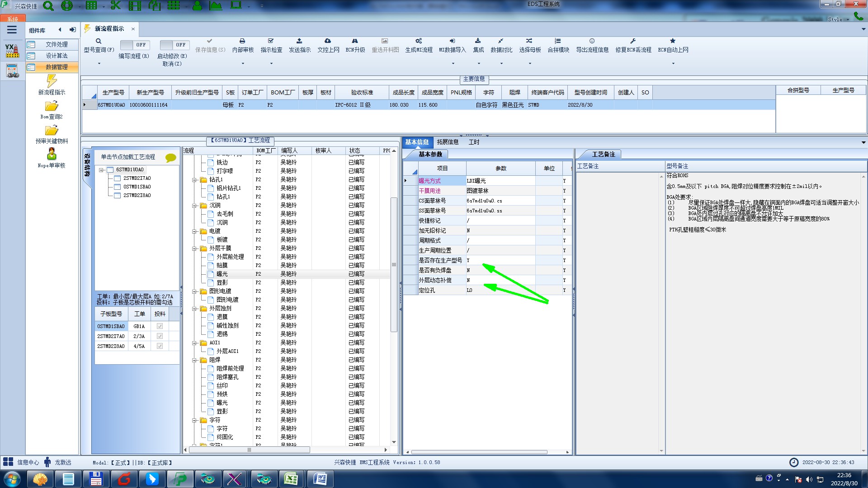Click the MI数据导入 import icon
This screenshot has width=868, height=488.
(x=453, y=41)
